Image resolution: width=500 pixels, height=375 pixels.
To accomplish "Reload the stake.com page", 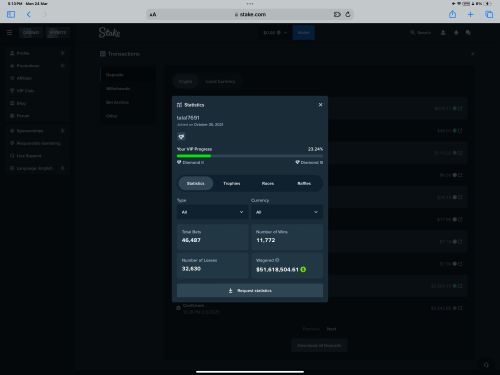I will pos(348,14).
